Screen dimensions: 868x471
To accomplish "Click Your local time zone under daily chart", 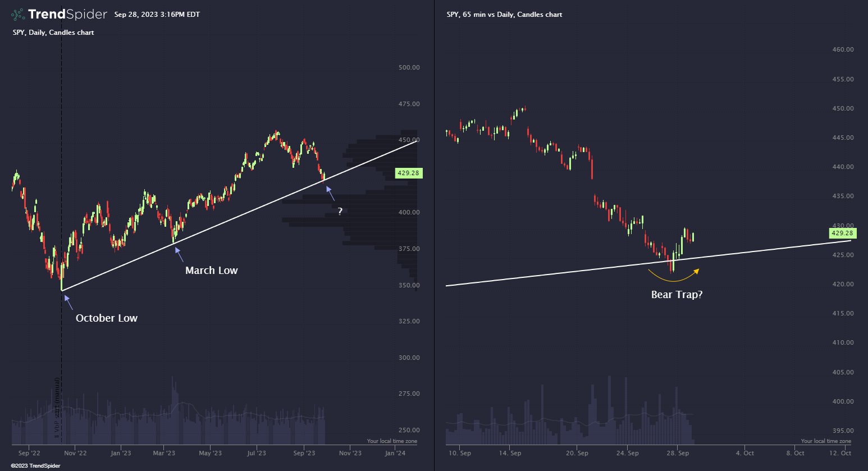I will (392, 441).
